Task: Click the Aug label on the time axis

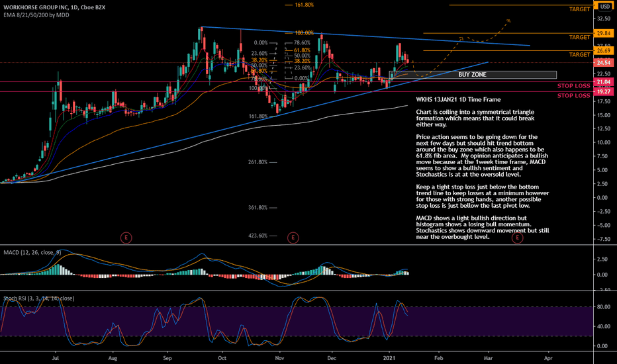Action: 113,358
